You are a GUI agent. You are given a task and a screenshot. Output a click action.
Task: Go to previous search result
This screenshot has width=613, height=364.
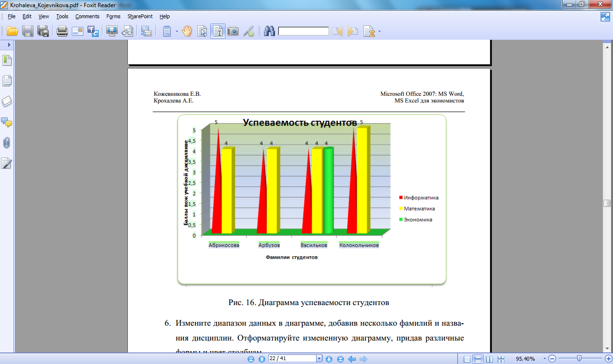(338, 32)
